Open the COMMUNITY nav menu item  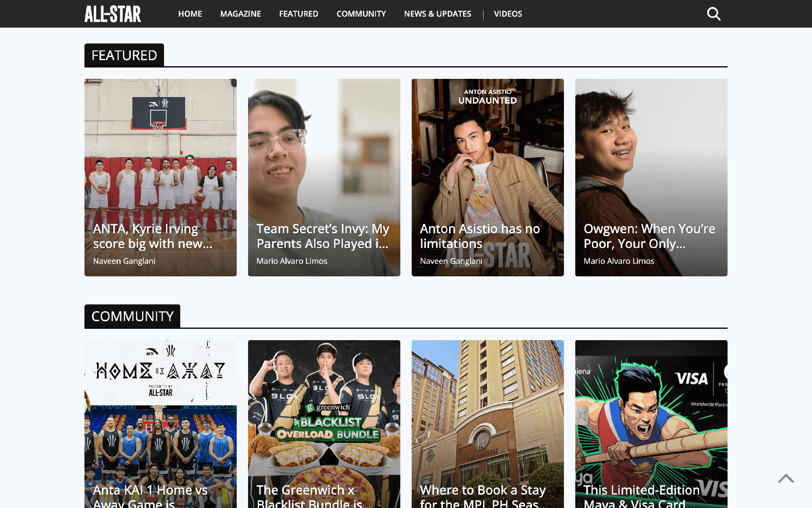[x=361, y=14]
